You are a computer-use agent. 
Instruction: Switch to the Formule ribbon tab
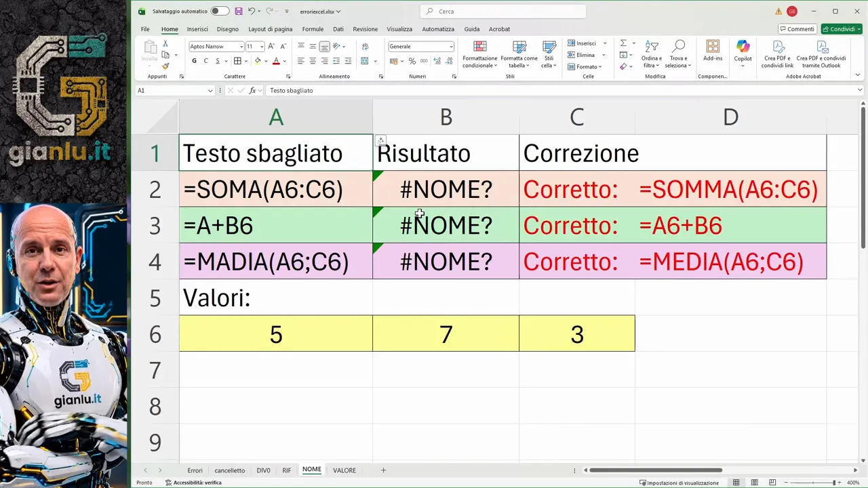[313, 29]
